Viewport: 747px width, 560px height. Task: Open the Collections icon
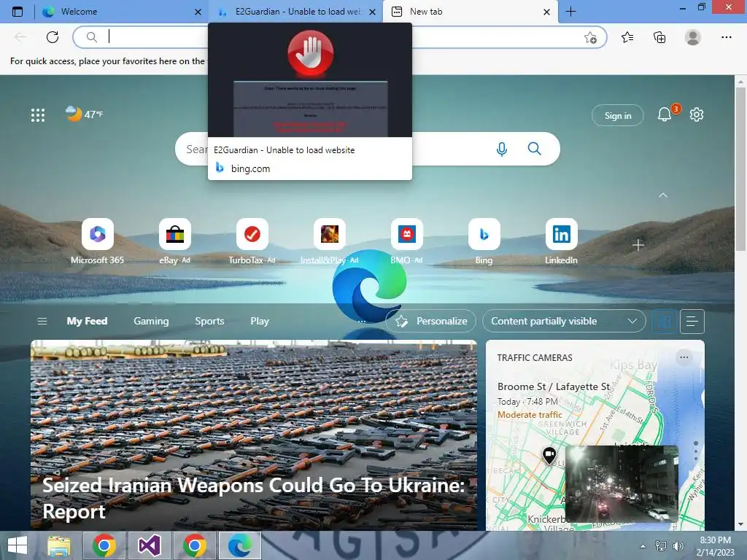point(659,37)
